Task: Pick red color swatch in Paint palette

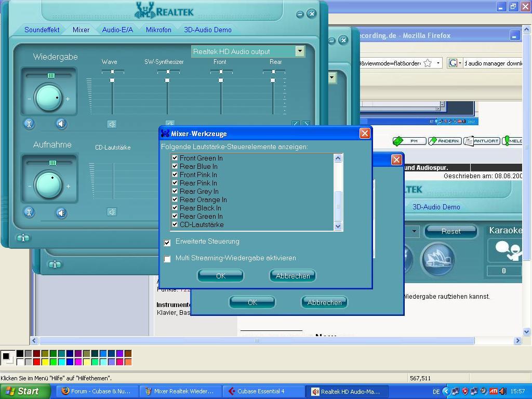Action: [x=37, y=362]
